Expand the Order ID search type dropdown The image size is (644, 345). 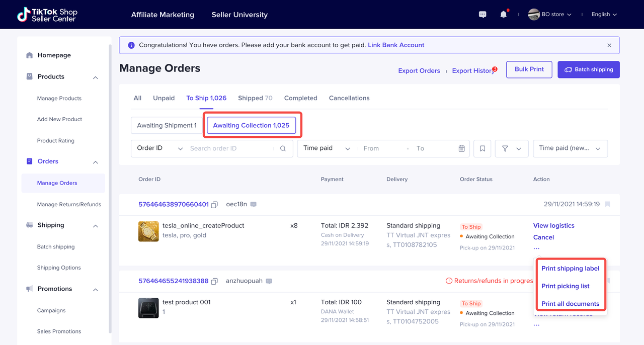point(159,148)
